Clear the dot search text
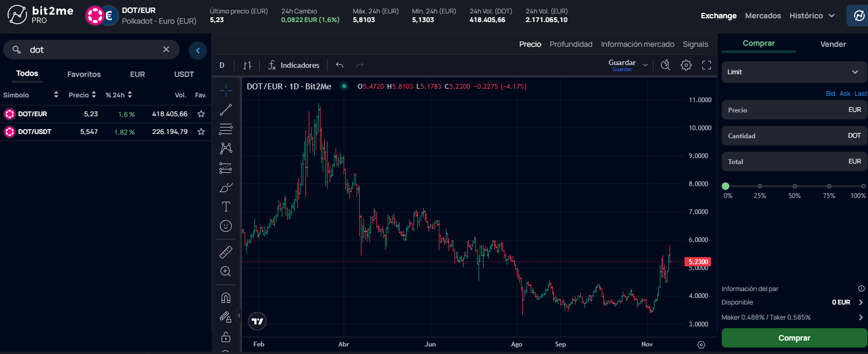868x354 pixels. pos(166,49)
